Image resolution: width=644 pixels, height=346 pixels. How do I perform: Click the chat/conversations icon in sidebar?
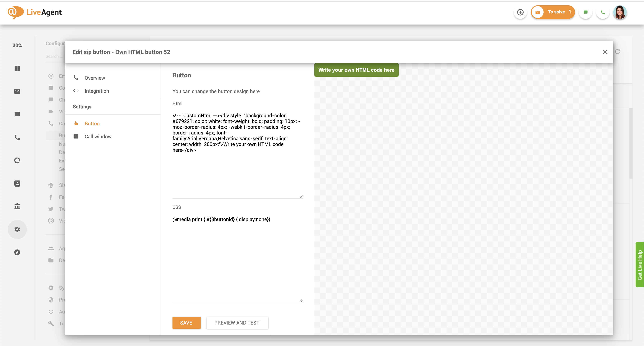pos(17,114)
